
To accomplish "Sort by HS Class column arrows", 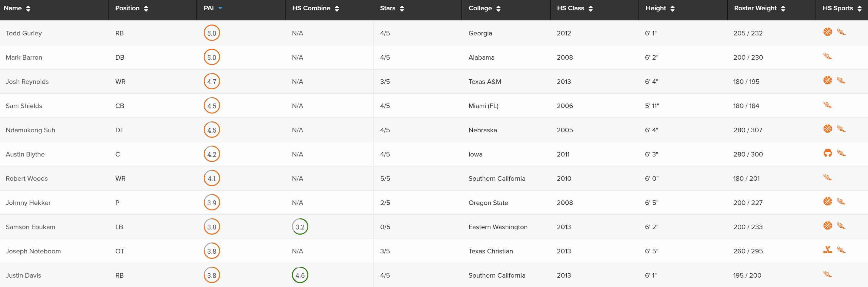I will pos(591,9).
